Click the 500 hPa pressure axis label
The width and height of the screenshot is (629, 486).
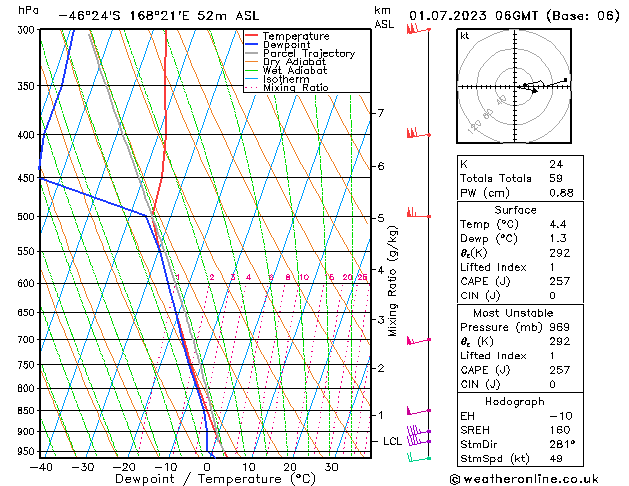[25, 216]
